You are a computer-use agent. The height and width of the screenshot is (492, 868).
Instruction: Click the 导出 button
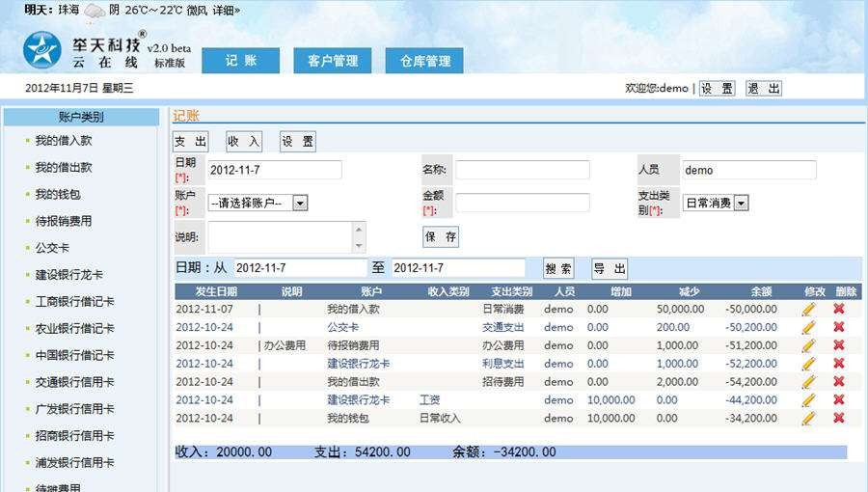coord(610,269)
